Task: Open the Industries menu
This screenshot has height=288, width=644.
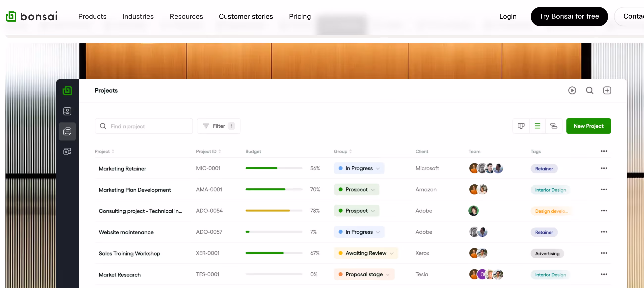Action: tap(138, 17)
